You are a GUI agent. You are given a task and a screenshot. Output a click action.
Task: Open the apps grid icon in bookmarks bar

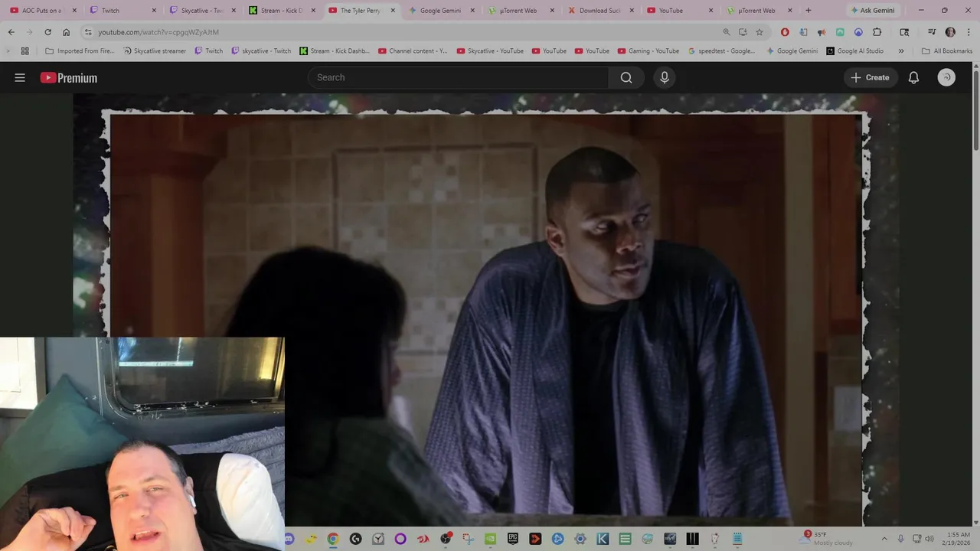coord(24,51)
